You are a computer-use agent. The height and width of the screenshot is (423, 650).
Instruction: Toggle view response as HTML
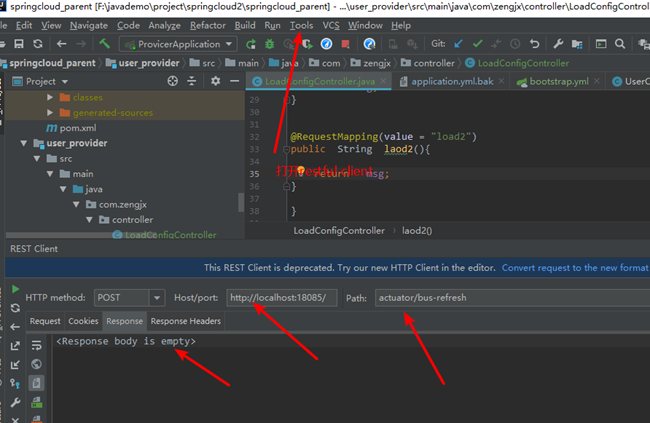pos(36,402)
